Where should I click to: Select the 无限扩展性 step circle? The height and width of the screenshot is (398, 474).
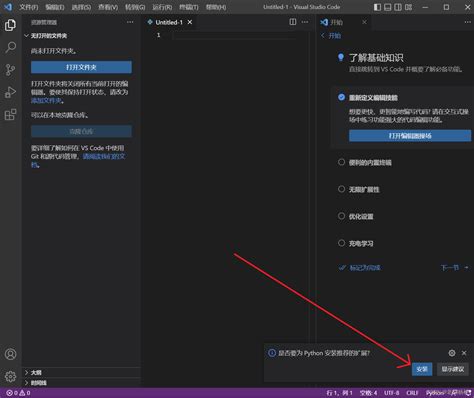(x=341, y=189)
